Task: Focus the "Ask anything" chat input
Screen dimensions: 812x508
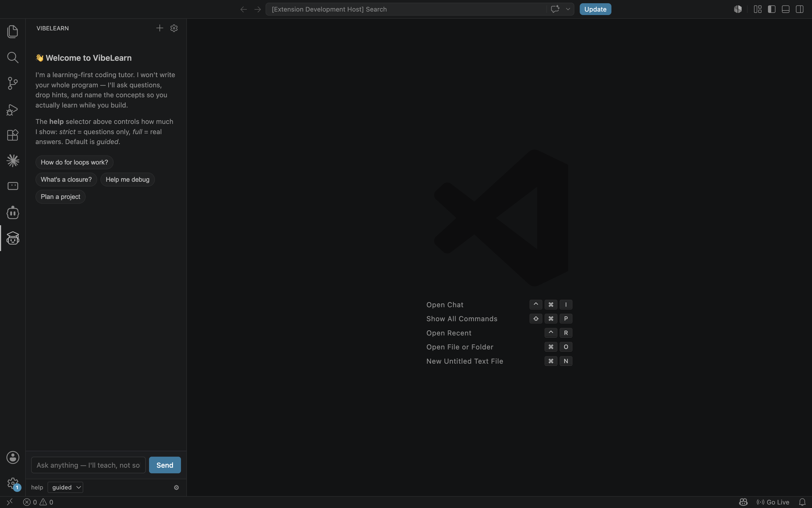Action: [88, 465]
